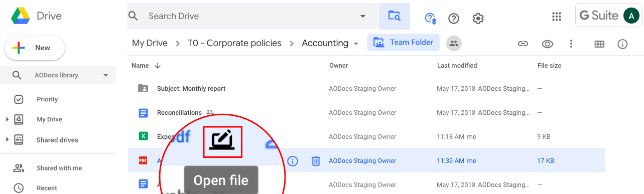Click the AODocs library search icon
The image size is (644, 194).
point(17,75)
